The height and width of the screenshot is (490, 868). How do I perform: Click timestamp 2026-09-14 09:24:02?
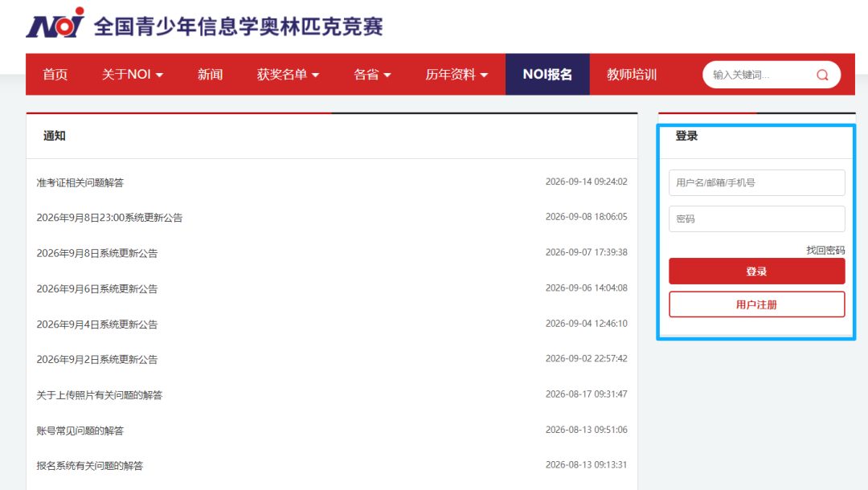point(586,182)
